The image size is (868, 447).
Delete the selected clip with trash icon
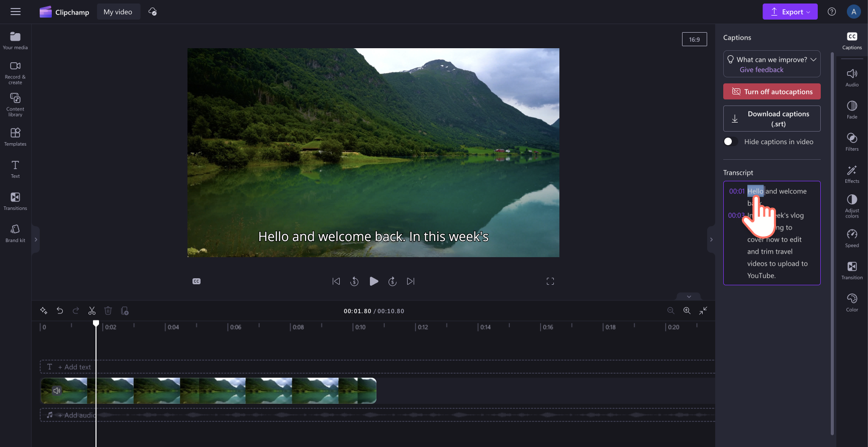tap(108, 311)
